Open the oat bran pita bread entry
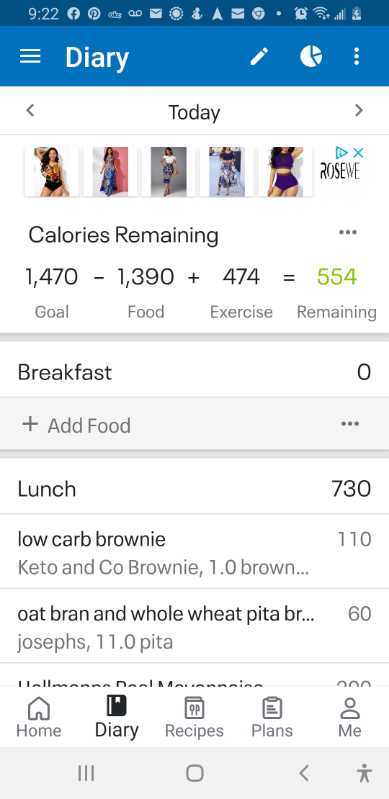The height and width of the screenshot is (799, 389). point(194,626)
